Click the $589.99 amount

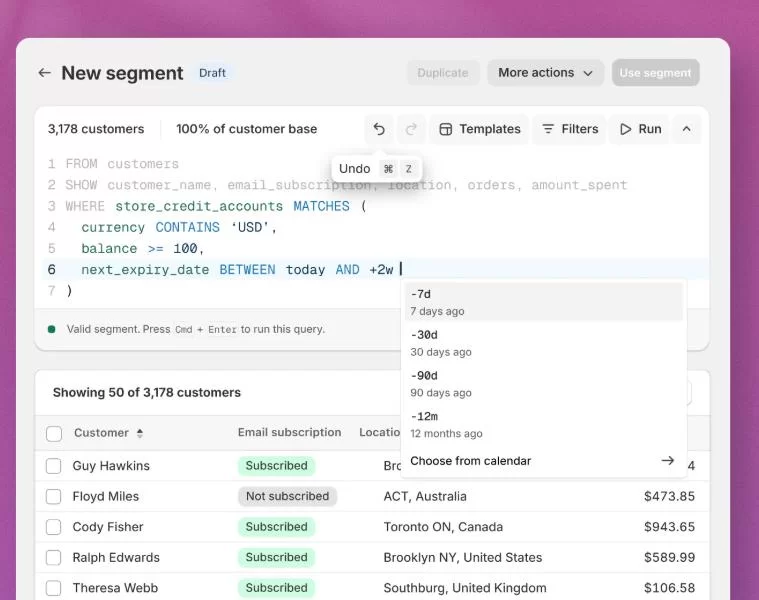tap(669, 557)
